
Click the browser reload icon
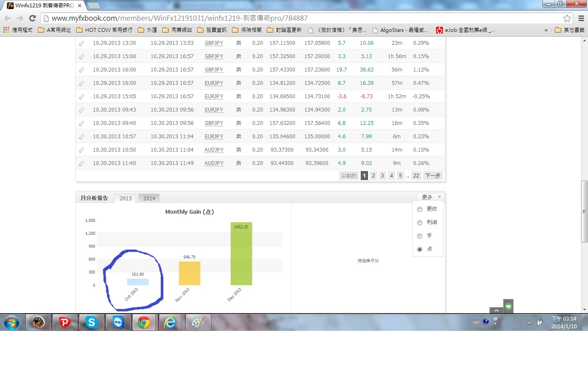[x=32, y=18]
